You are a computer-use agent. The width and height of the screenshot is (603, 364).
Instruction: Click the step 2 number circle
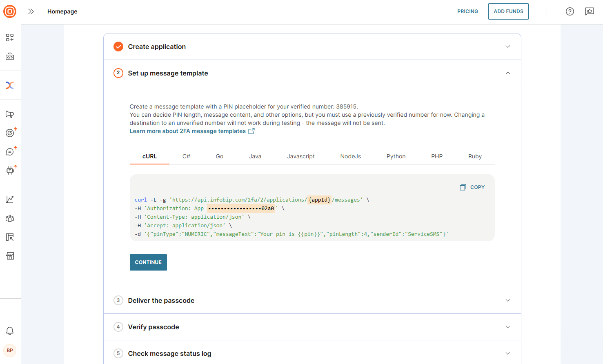(118, 73)
